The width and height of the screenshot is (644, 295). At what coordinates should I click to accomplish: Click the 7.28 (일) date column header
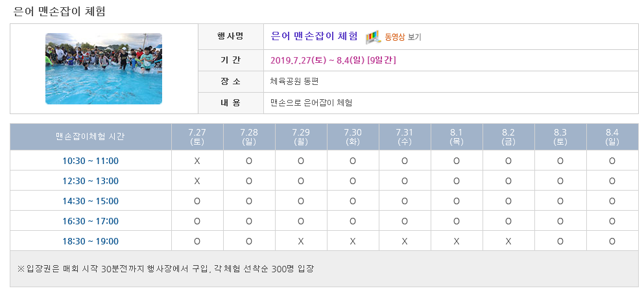coord(249,137)
